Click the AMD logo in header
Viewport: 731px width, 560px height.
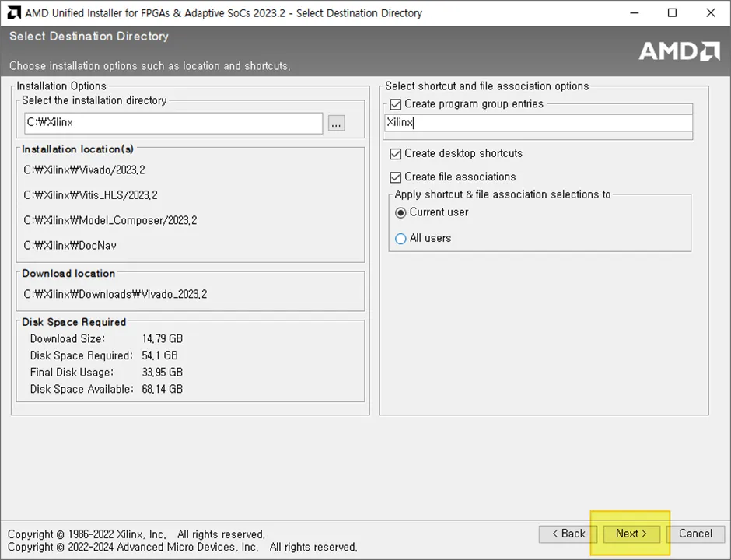(679, 51)
